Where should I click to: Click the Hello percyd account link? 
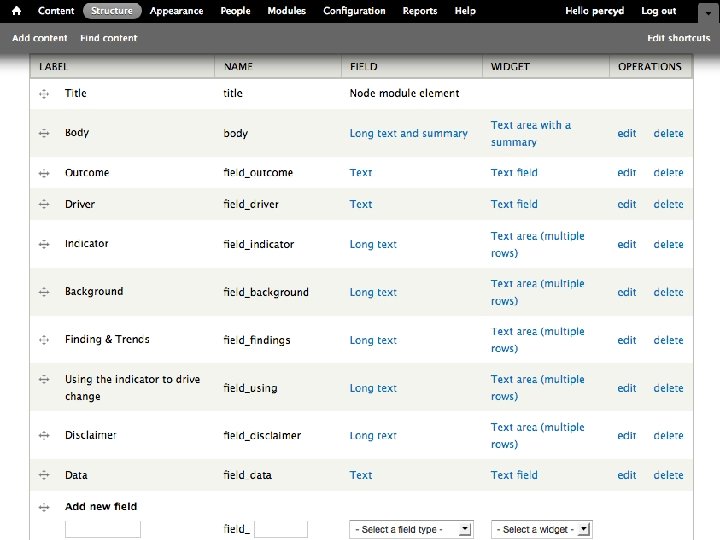coord(595,11)
